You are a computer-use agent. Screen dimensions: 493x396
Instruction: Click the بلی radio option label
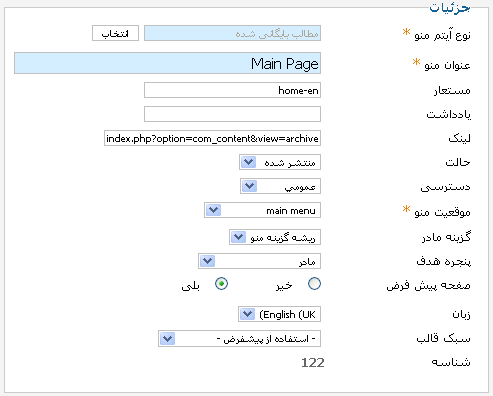click(191, 286)
